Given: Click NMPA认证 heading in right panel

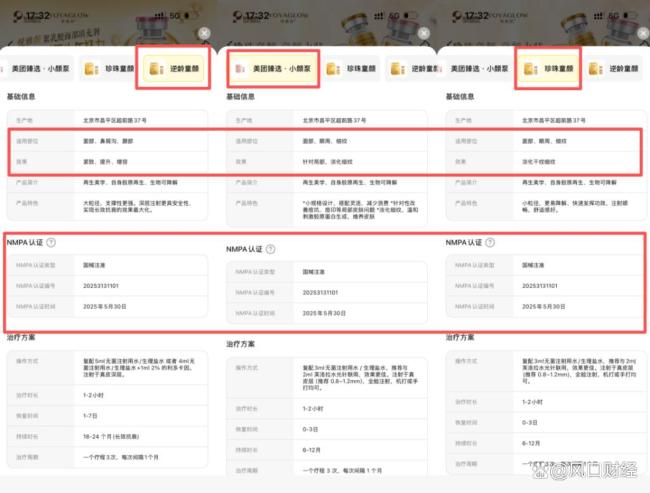Looking at the screenshot, I should coord(464,243).
